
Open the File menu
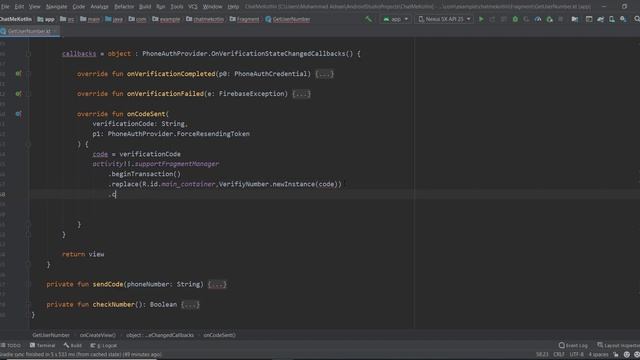point(5,7)
